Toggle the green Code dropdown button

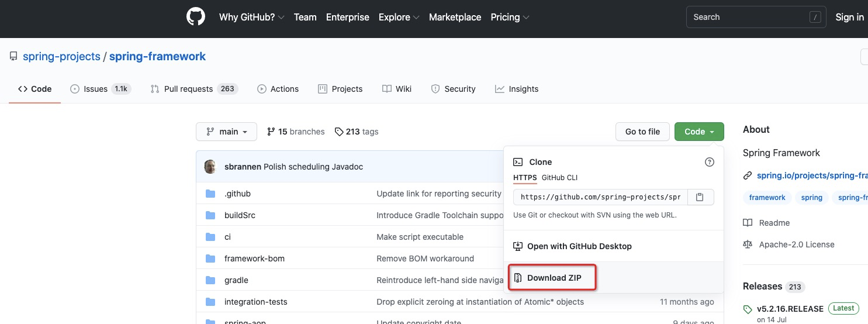(x=699, y=132)
